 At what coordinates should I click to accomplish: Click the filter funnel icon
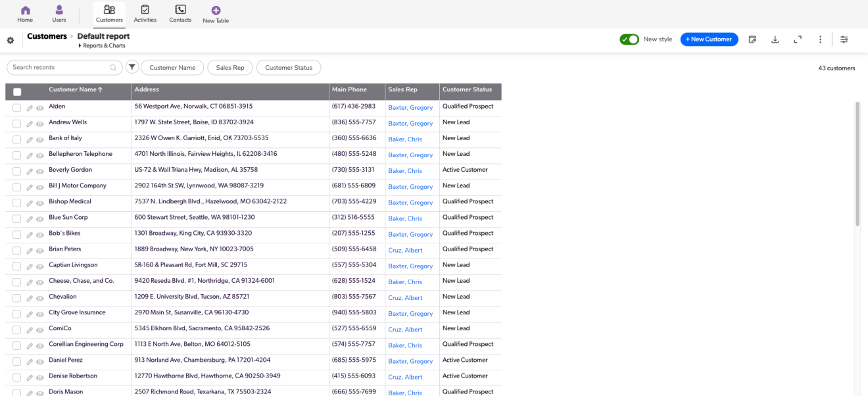click(x=132, y=67)
